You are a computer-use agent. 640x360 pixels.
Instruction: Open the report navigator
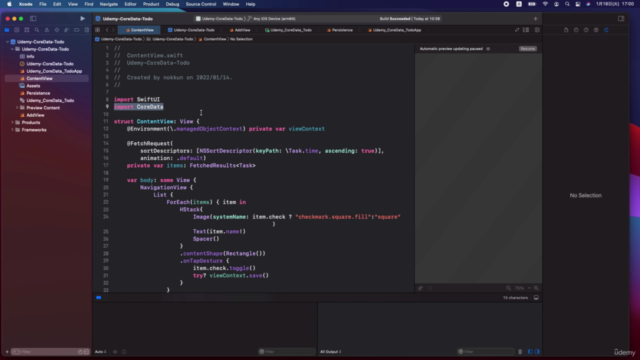87,30
